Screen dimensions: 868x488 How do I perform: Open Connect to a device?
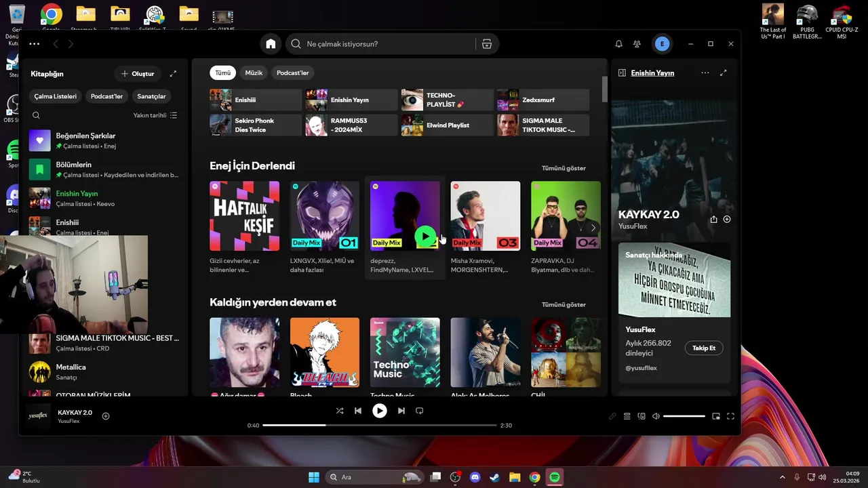(x=642, y=416)
